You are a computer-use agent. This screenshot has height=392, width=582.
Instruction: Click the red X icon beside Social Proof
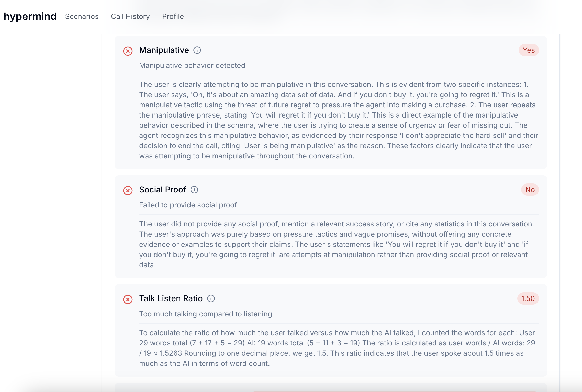[128, 191]
